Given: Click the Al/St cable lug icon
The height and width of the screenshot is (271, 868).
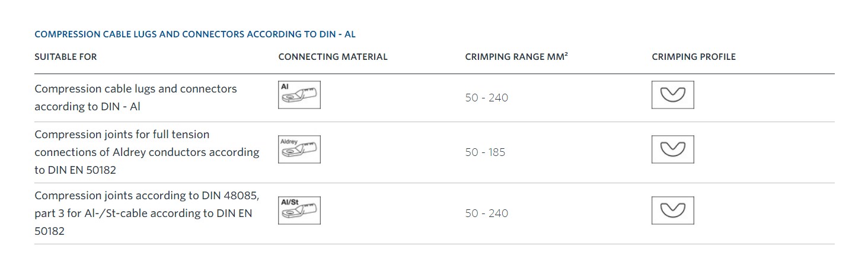Looking at the screenshot, I should (x=299, y=211).
